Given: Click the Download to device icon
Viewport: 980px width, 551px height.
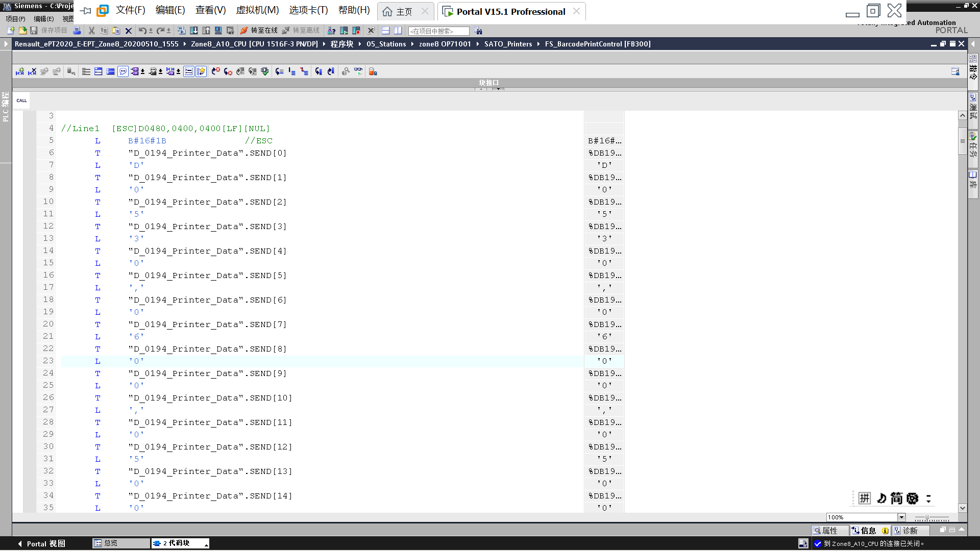Looking at the screenshot, I should point(194,31).
